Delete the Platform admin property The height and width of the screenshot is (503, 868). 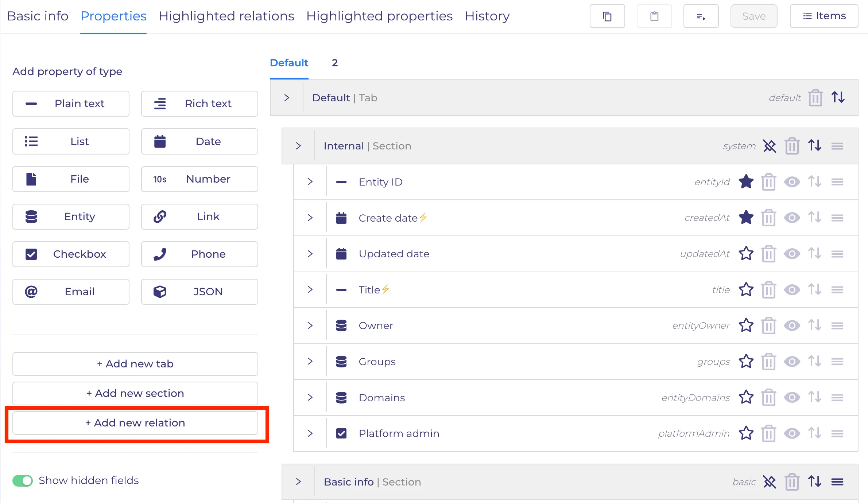(768, 433)
